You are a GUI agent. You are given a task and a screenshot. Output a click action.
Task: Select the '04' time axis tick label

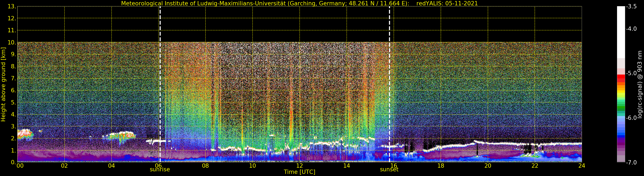[x=111, y=166]
